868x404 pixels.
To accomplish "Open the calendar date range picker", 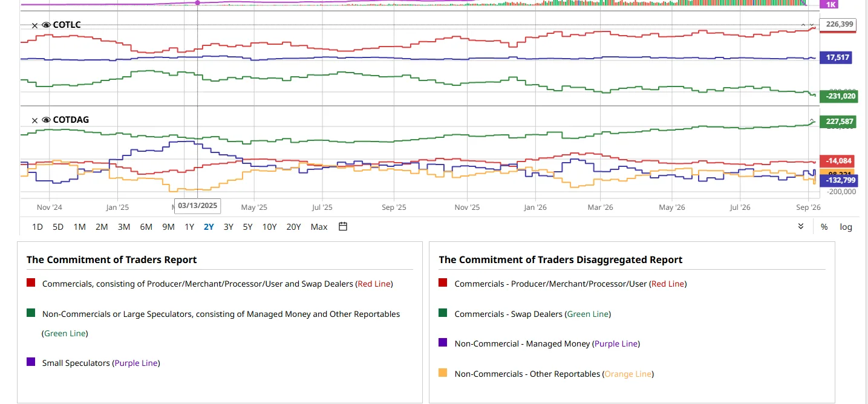I will point(343,227).
